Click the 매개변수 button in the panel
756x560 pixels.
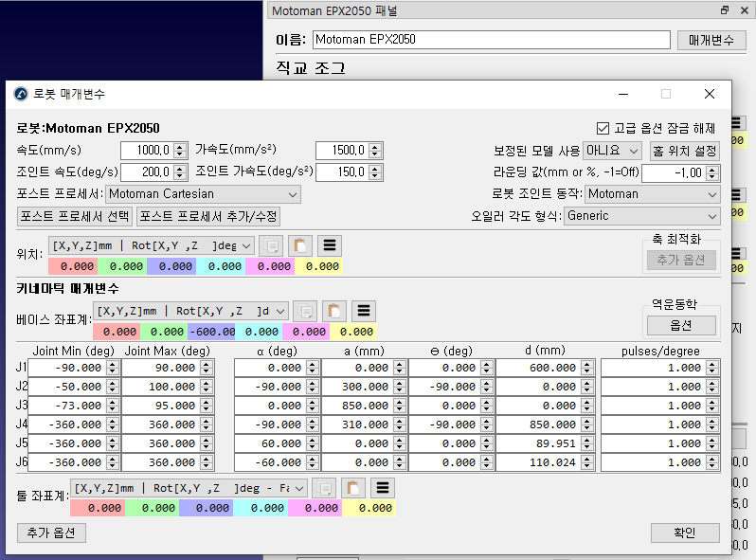pyautogui.click(x=711, y=40)
